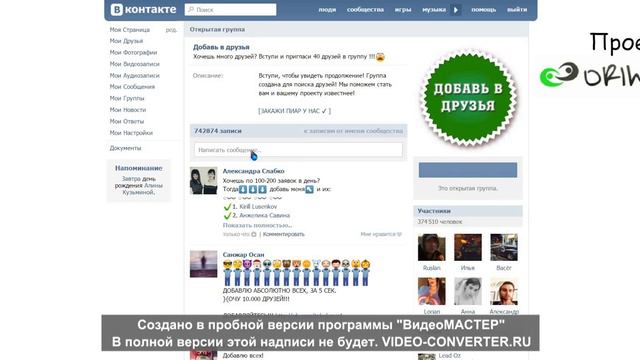640x360 pixels.
Task: Click the Написать сообщение input field
Action: [298, 150]
